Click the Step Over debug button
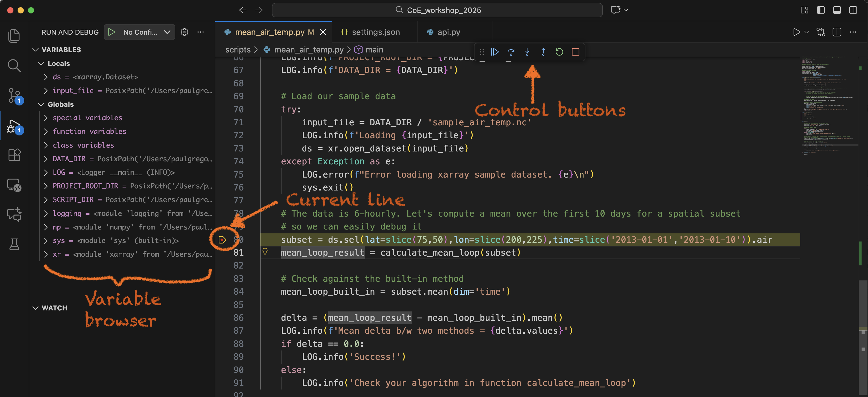Viewport: 868px width, 397px height. [511, 52]
